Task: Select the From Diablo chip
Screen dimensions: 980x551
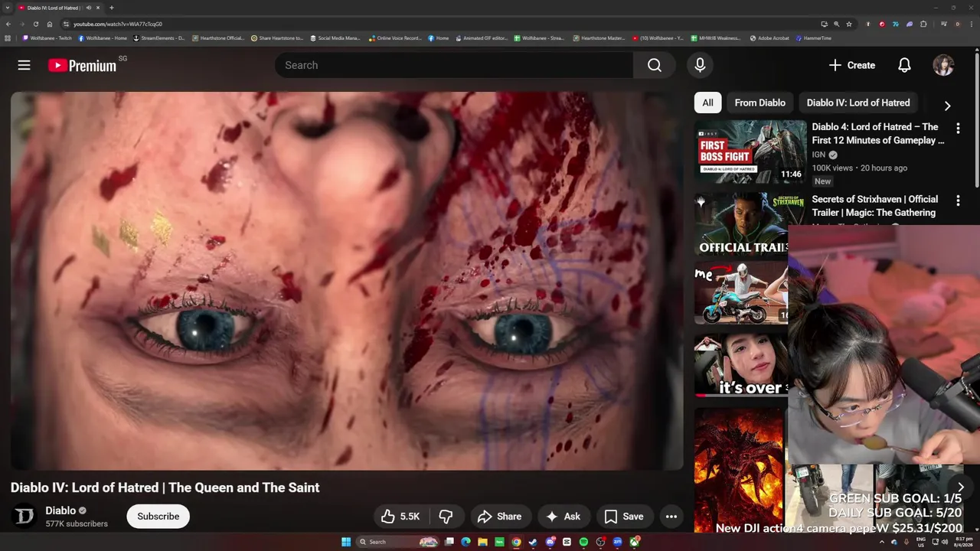Action: [759, 103]
